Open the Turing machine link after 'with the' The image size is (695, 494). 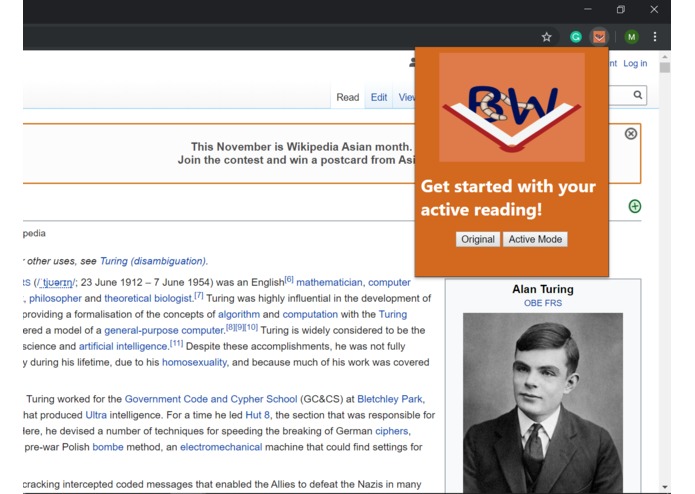(393, 314)
